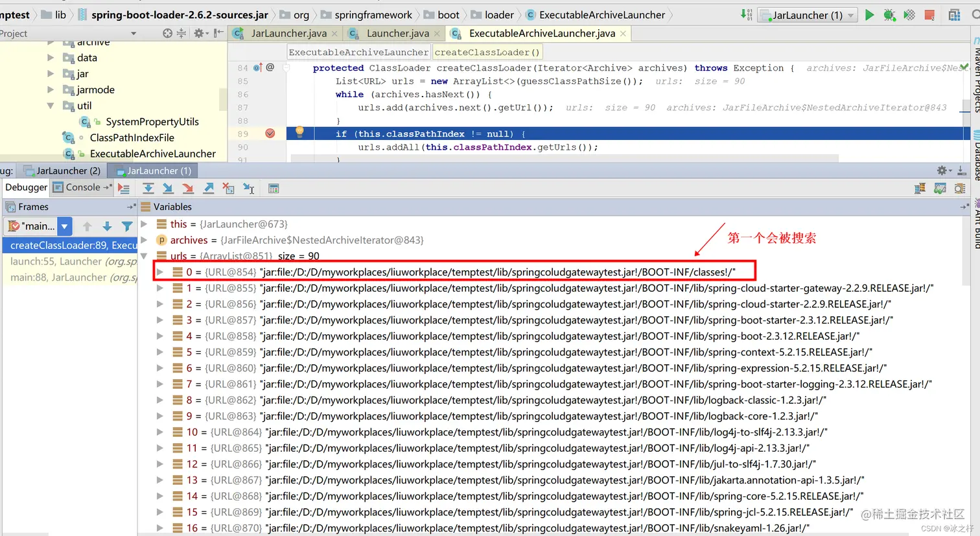Build the project with the binary arrow icon
Image resolution: width=980 pixels, height=536 pixels.
pyautogui.click(x=747, y=15)
